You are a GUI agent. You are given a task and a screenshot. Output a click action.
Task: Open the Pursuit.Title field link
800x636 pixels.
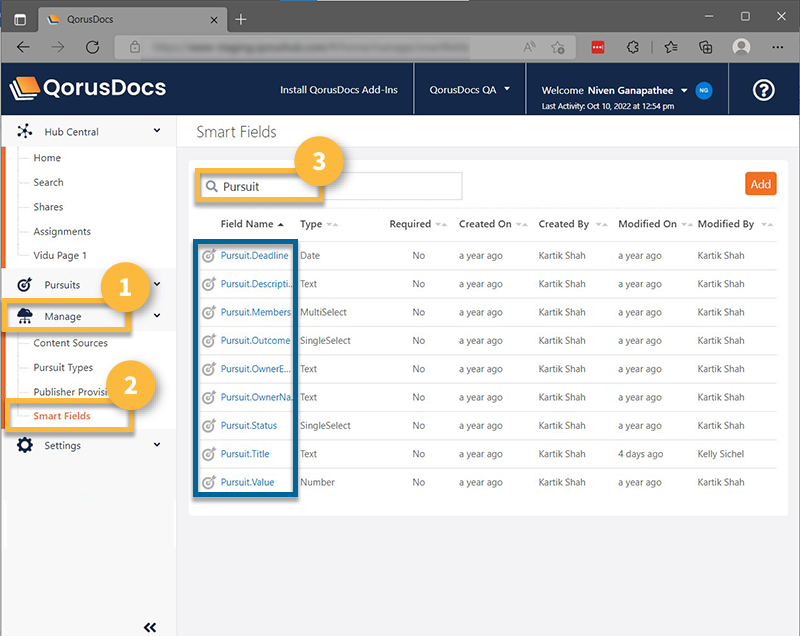point(245,454)
